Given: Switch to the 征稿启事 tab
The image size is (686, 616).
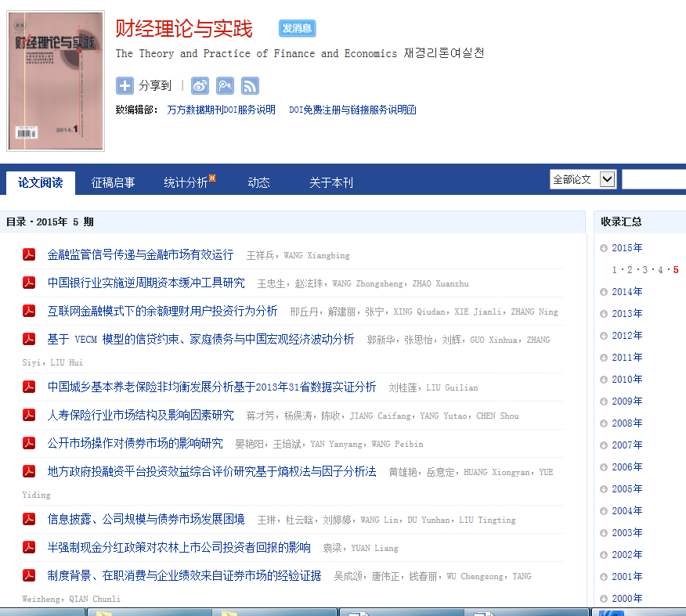Looking at the screenshot, I should tap(113, 182).
